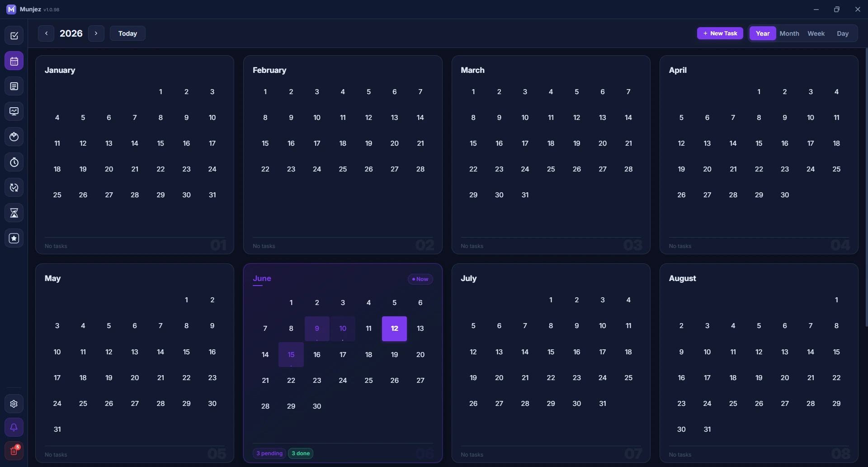Open the June month heading
The image size is (868, 467).
click(262, 279)
